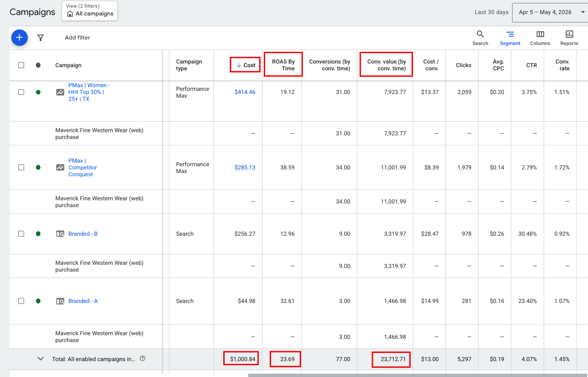Sort by the Campaign type column header
588x377 pixels.
189,65
